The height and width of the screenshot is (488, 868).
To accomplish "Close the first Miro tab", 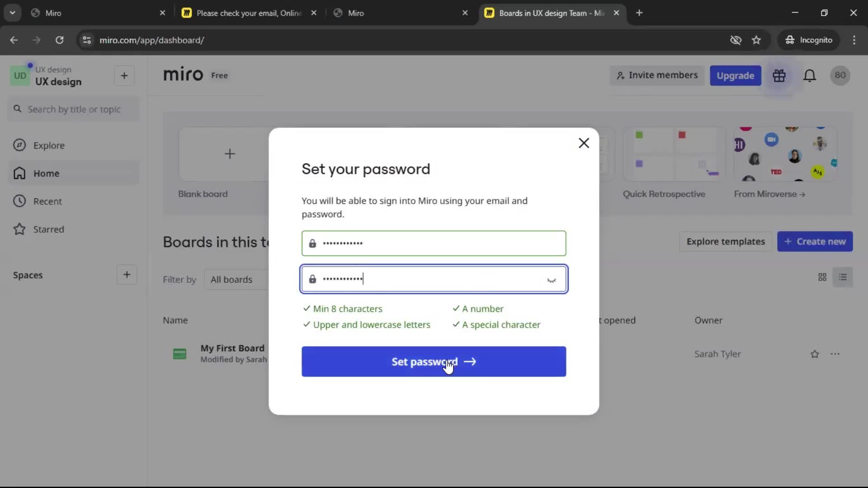I will pyautogui.click(x=162, y=13).
